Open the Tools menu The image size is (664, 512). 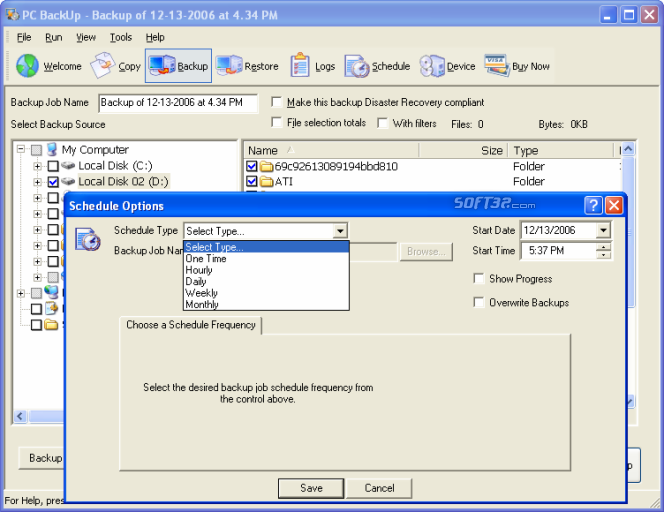(121, 37)
